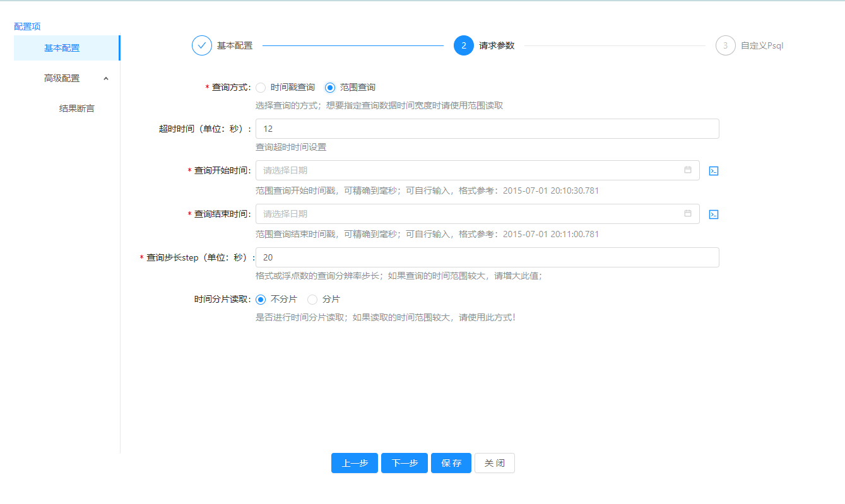
Task: Click the 下一步 button
Action: click(x=404, y=463)
